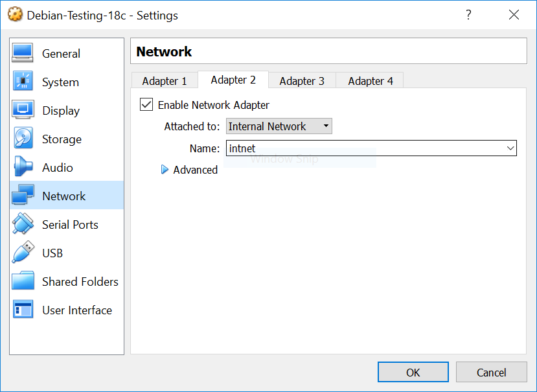The image size is (537, 392).
Task: Open Display settings via its icon
Action: pyautogui.click(x=23, y=110)
